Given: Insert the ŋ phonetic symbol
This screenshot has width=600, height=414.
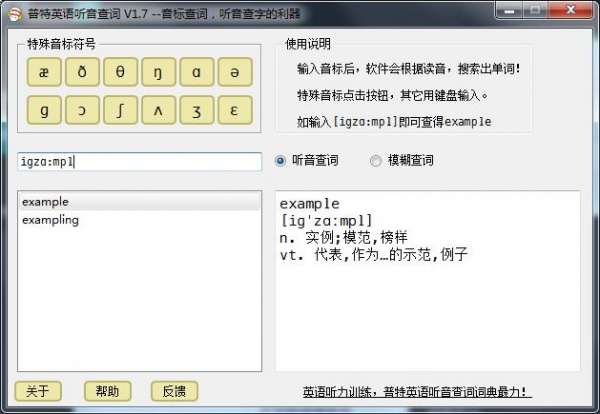Looking at the screenshot, I should coord(158,72).
